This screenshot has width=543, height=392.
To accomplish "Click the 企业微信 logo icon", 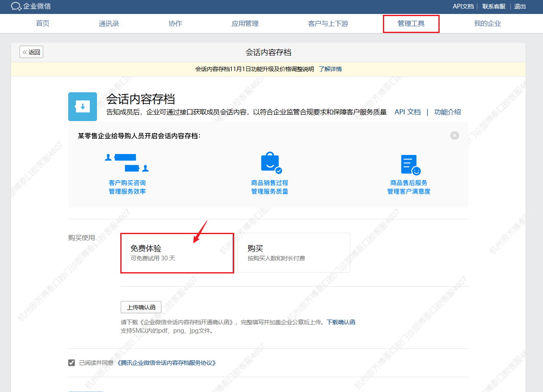I will pyautogui.click(x=16, y=6).
